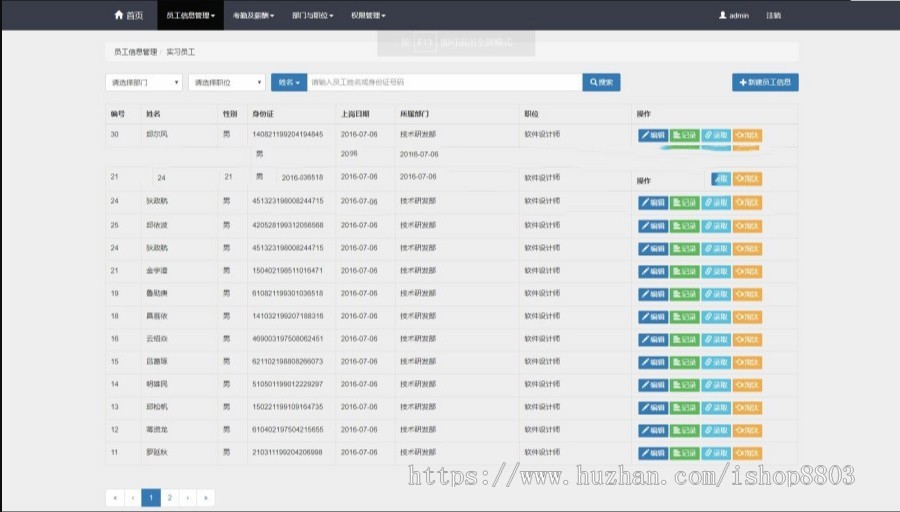Click the 员工信息管理 breadcrumb link

(135, 52)
